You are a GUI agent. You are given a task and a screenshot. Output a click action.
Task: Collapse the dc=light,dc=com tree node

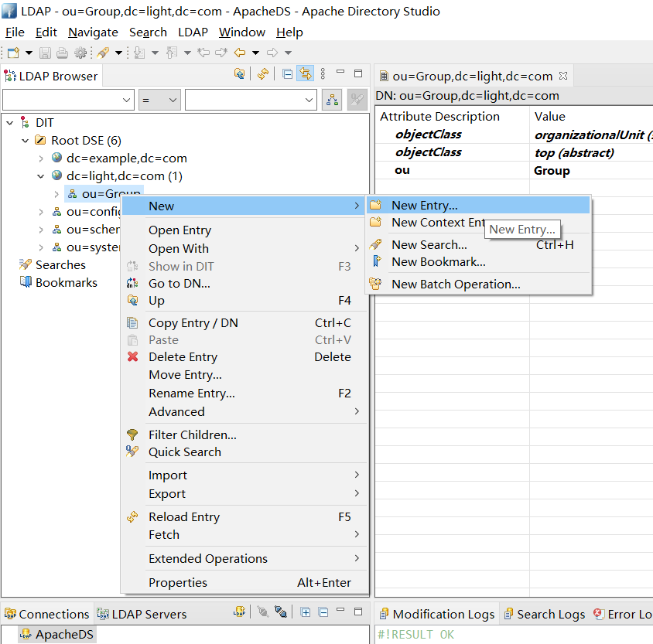(x=41, y=176)
